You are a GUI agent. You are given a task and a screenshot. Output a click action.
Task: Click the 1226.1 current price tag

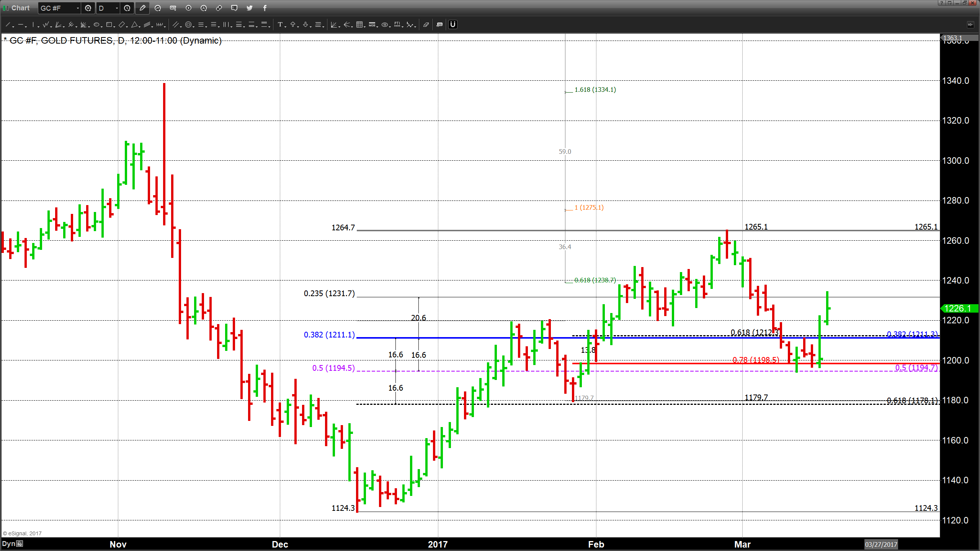pos(959,308)
